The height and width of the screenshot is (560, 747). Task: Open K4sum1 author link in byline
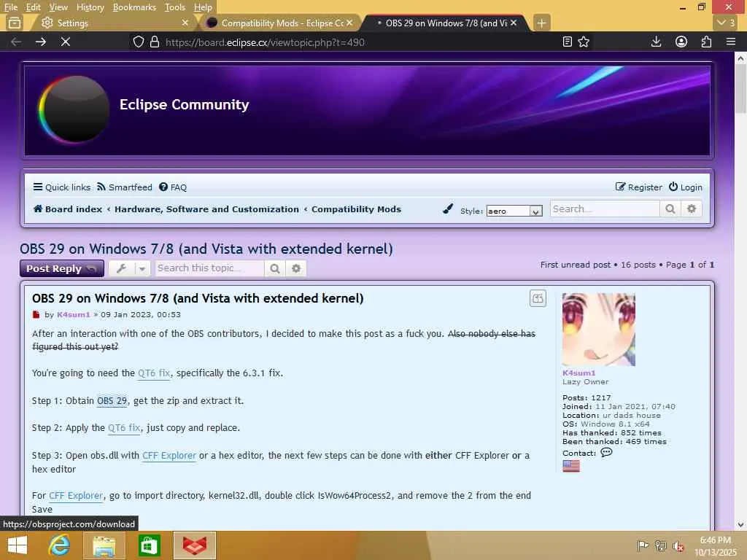(x=74, y=315)
